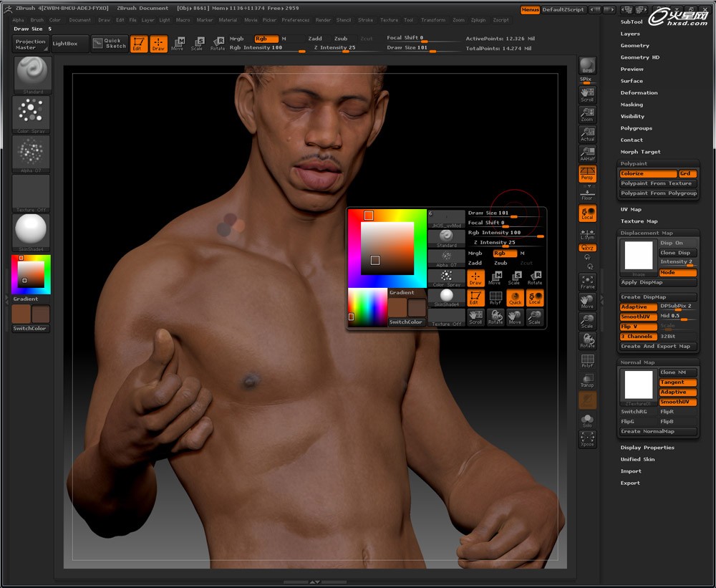Click the Projection Master button
This screenshot has height=588, width=716.
coord(31,44)
